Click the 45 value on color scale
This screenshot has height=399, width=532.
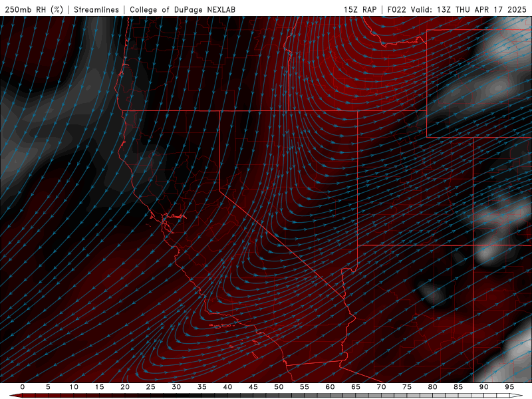click(x=253, y=387)
